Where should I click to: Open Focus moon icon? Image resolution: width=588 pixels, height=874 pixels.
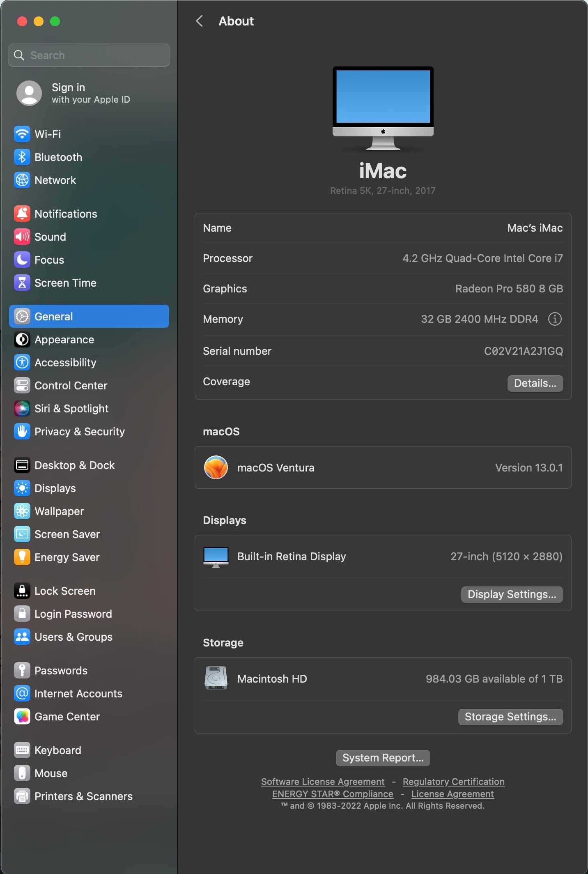pos(22,260)
